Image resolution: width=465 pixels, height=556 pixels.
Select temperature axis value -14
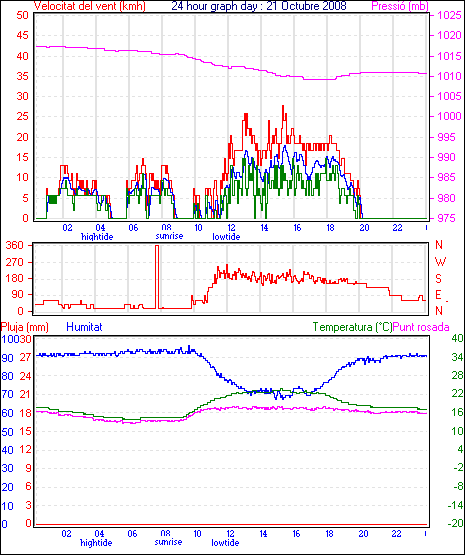click(x=456, y=505)
